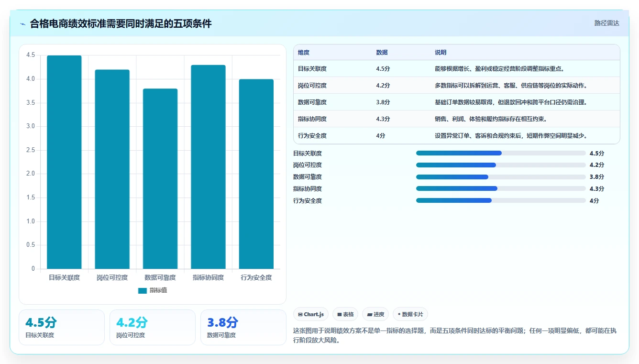Click the description starting 设置异常订单

point(511,136)
